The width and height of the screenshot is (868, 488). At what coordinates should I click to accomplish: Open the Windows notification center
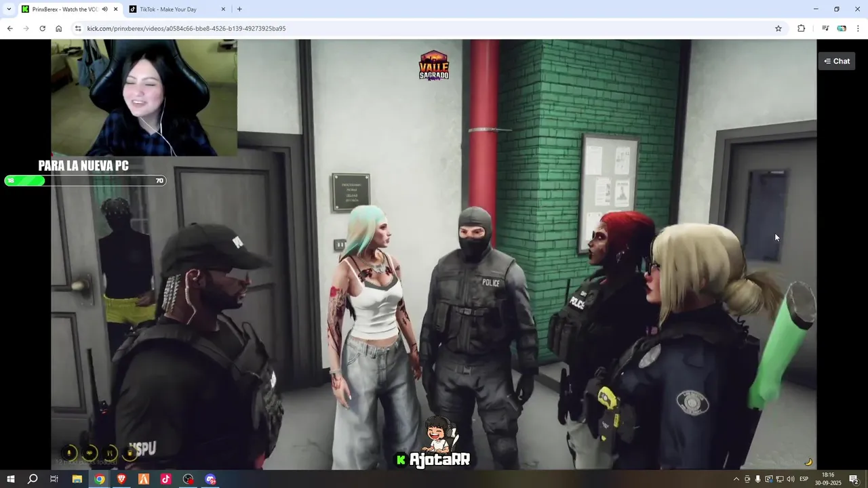point(854,479)
